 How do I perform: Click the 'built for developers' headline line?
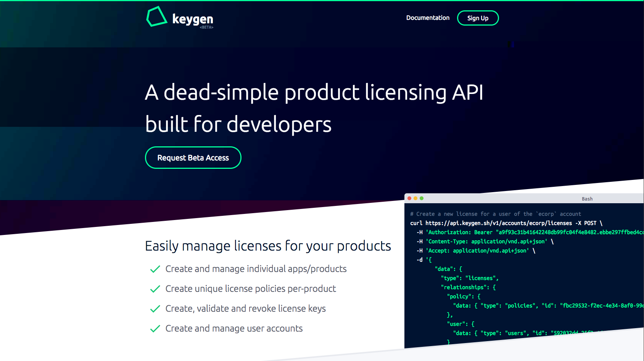click(238, 125)
